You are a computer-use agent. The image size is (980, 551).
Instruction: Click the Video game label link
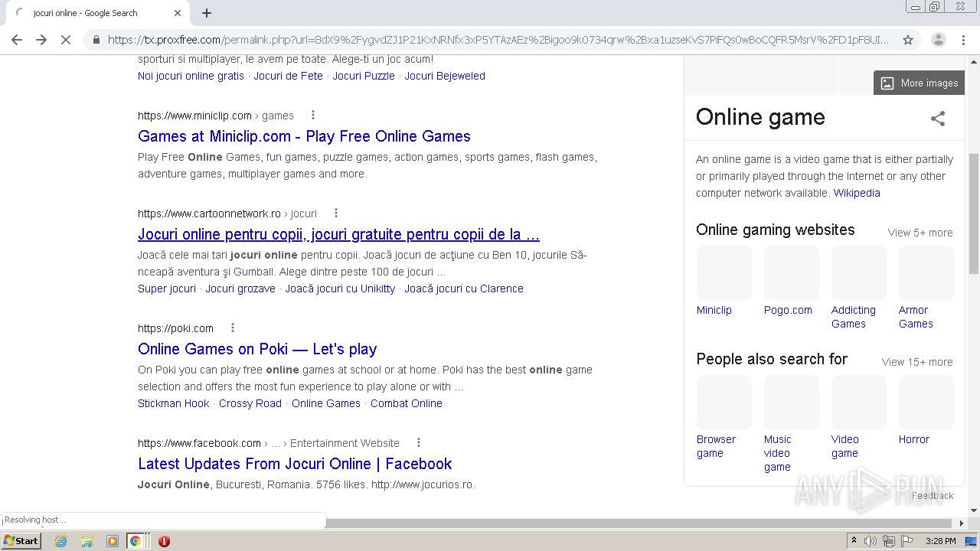(x=845, y=446)
